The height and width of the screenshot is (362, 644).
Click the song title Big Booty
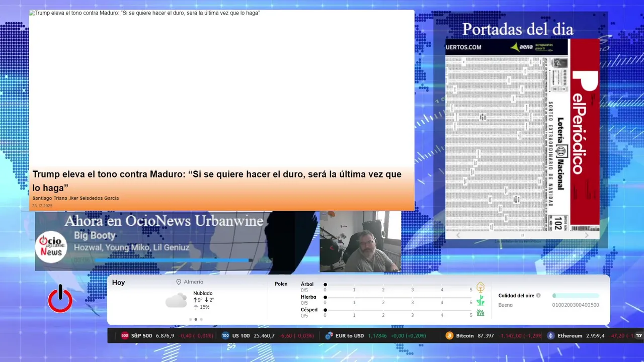point(95,235)
